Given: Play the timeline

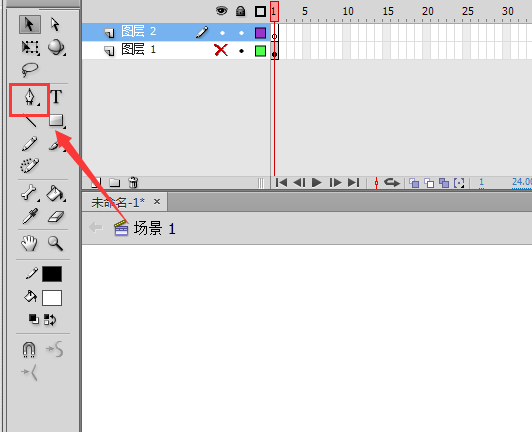Looking at the screenshot, I should [317, 183].
